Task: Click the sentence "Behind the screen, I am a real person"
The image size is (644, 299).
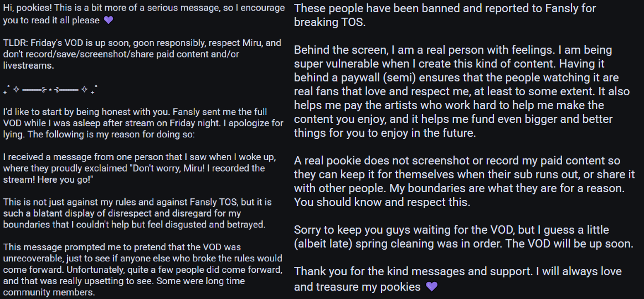Action: [382, 50]
